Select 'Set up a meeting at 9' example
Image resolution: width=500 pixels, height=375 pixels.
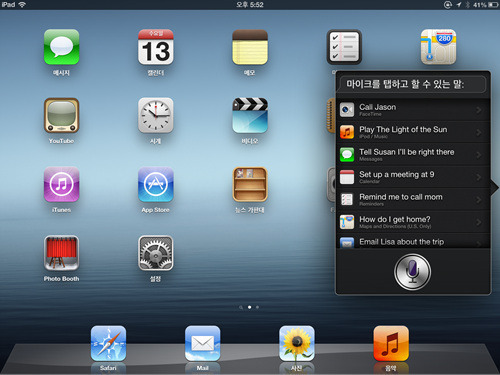click(x=413, y=177)
